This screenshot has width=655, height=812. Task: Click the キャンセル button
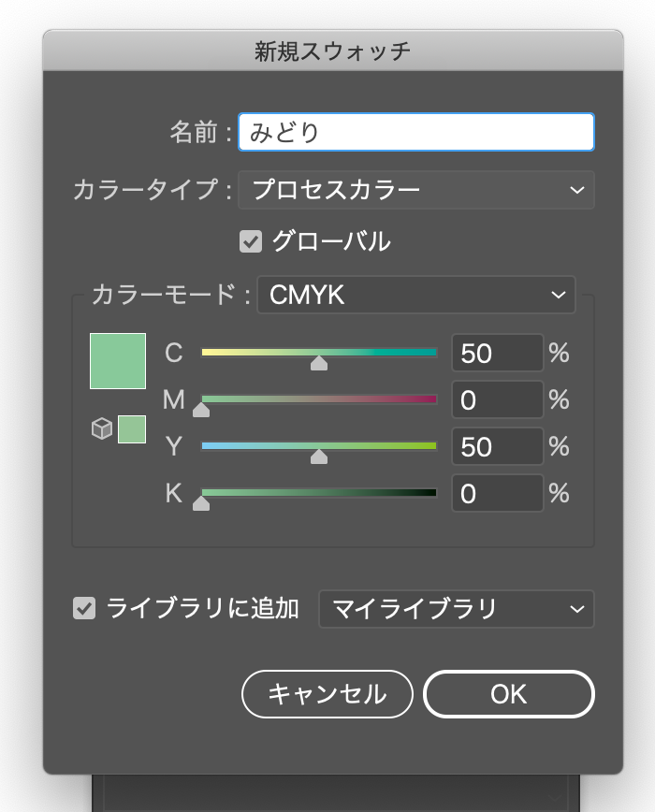[327, 694]
